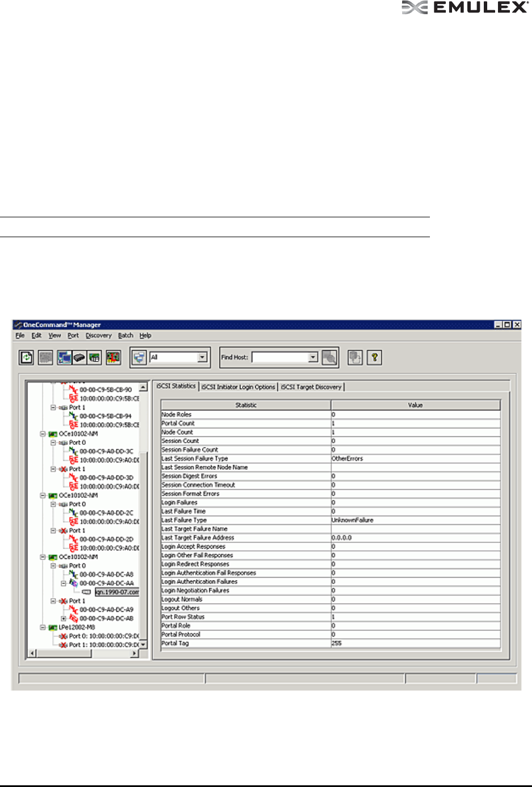Open the Help menu
This screenshot has height=787, width=532.
pos(145,335)
